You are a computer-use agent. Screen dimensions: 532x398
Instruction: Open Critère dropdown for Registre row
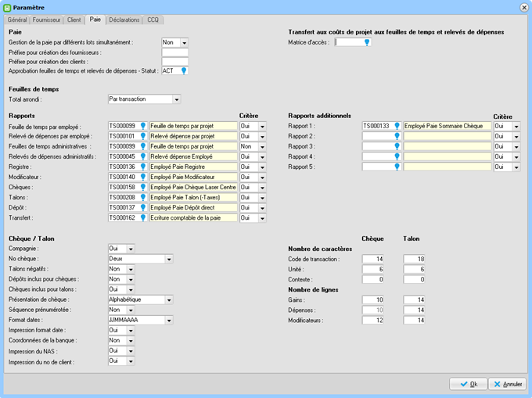click(262, 167)
